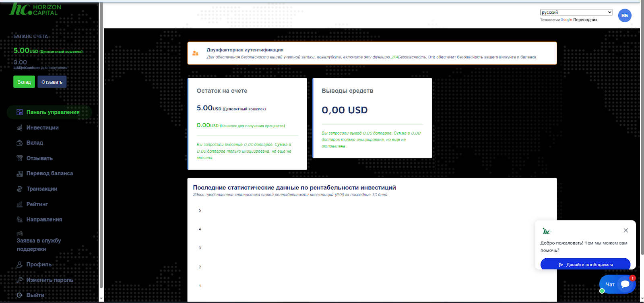Screen dimensions: 644x303
Task: Click the Инвестиции sidebar icon
Action: click(x=19, y=128)
